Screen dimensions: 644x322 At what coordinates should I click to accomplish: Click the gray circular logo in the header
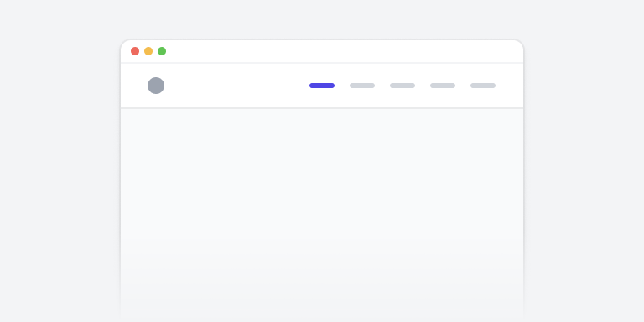coord(156,86)
